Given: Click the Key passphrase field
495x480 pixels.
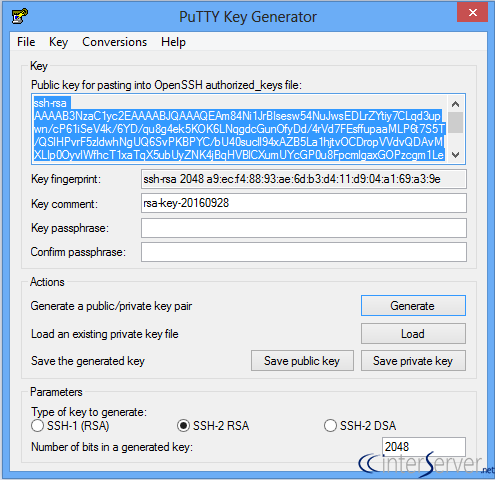Looking at the screenshot, I should tap(304, 228).
